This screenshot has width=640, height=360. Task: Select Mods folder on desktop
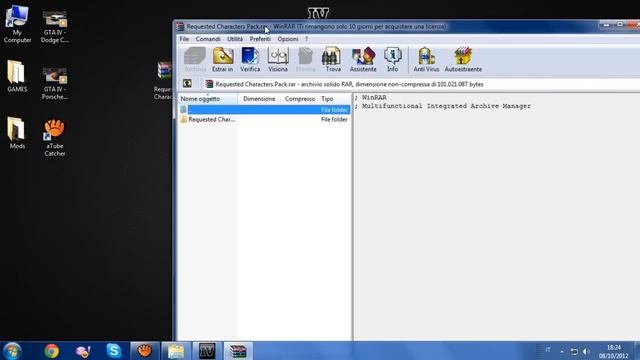point(17,133)
